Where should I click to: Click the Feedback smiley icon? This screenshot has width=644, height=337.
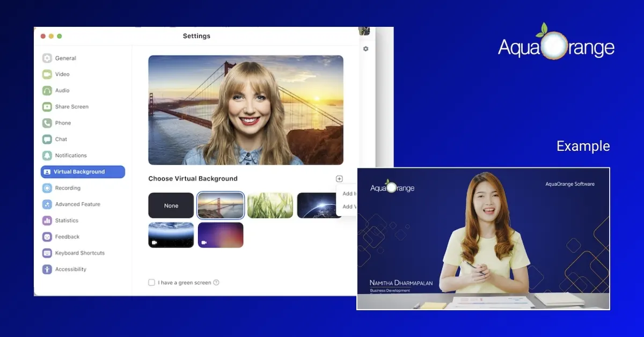(47, 237)
